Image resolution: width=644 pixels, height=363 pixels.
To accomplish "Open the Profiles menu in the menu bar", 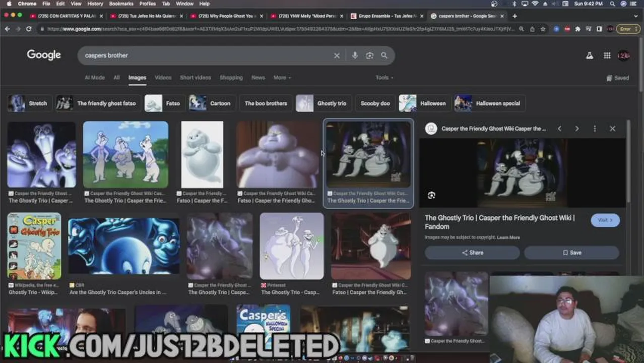I will coord(147,4).
